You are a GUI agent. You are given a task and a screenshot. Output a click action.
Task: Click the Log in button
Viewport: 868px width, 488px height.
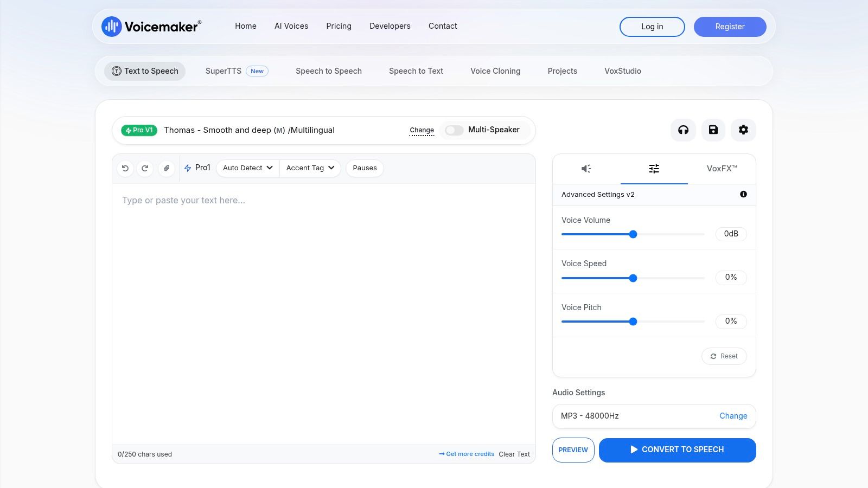(x=652, y=27)
